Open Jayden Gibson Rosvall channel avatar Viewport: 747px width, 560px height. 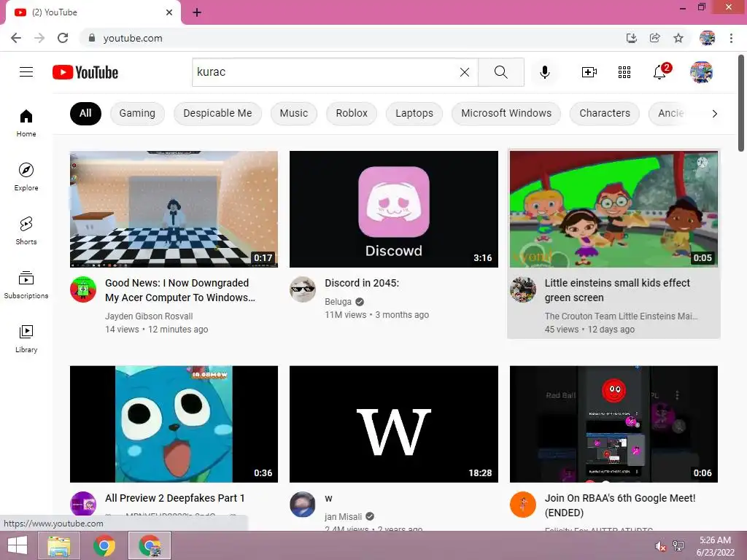(x=83, y=289)
